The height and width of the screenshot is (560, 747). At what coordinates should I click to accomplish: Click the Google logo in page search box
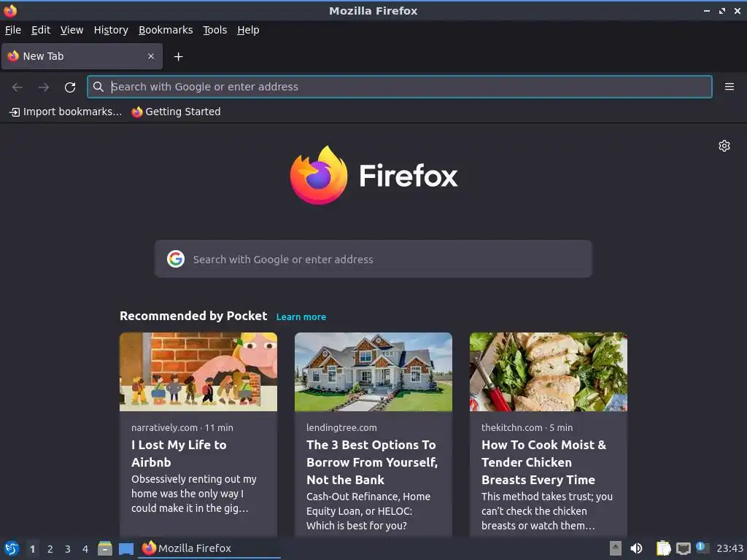[175, 259]
